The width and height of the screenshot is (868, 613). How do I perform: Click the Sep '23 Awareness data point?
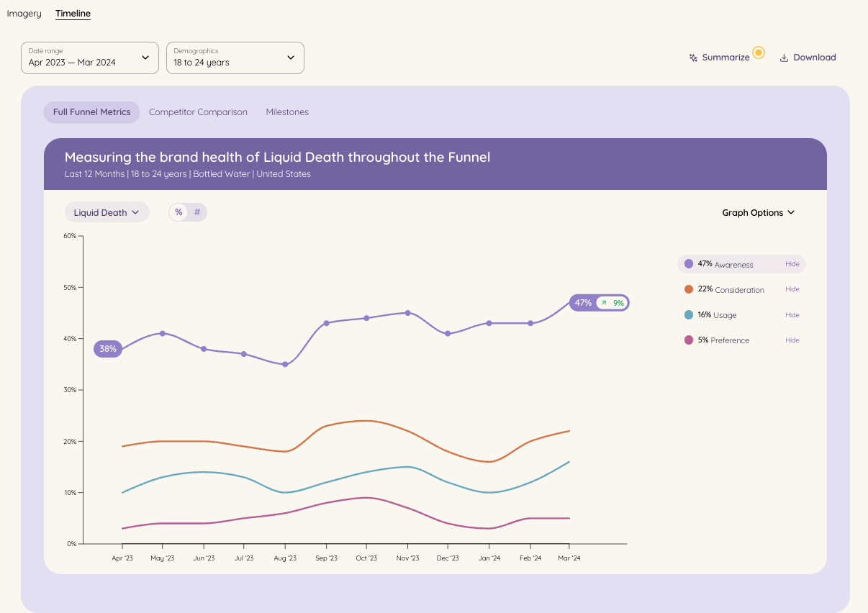click(326, 323)
